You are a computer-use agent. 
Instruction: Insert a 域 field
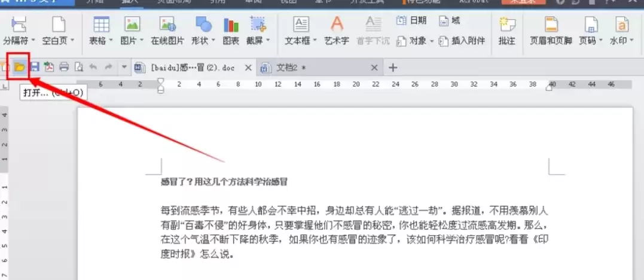(x=449, y=20)
